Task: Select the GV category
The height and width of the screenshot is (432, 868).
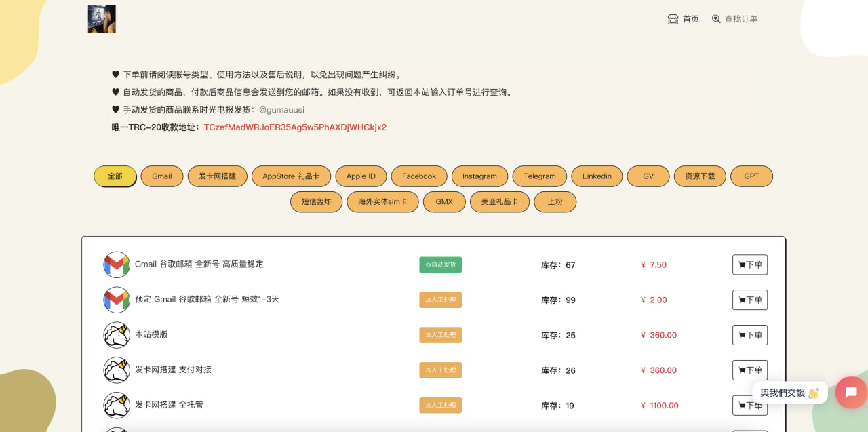Action: 648,176
